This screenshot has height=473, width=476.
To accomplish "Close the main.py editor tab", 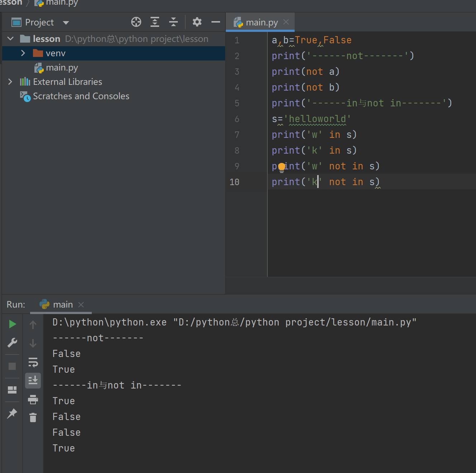I will [286, 22].
